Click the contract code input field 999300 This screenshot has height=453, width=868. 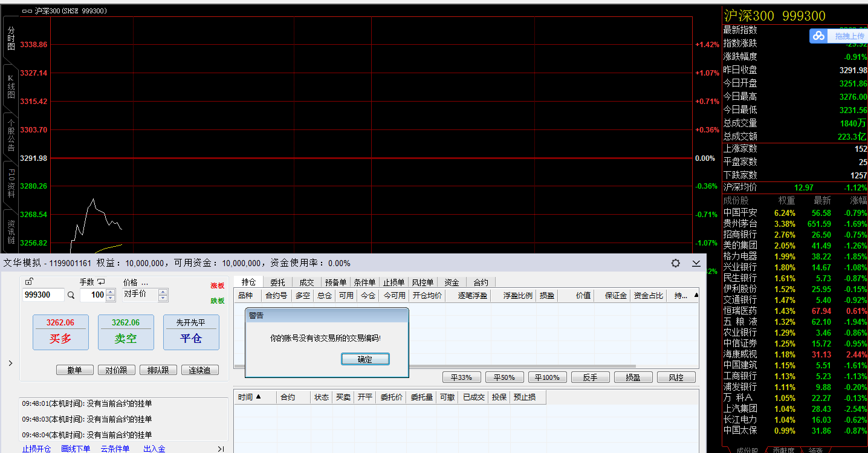pyautogui.click(x=44, y=295)
